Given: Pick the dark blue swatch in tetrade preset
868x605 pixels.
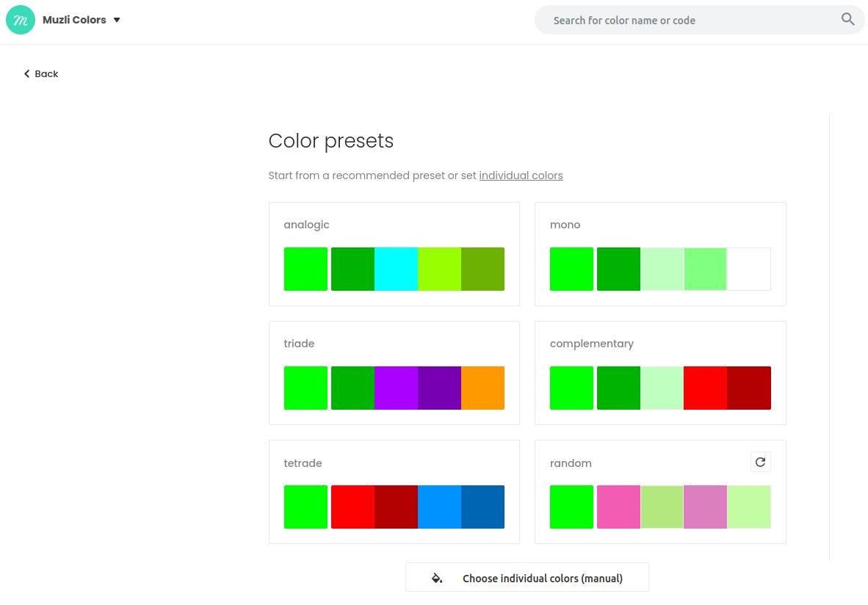Looking at the screenshot, I should (x=482, y=507).
